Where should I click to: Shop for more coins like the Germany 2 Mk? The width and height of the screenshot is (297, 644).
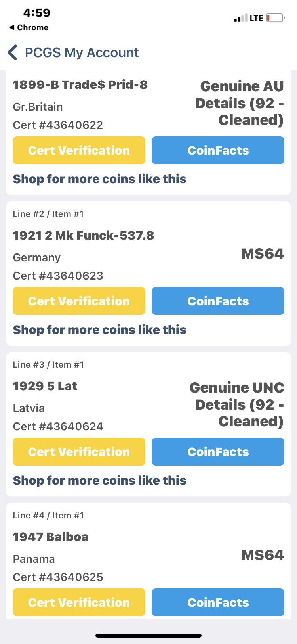[99, 330]
